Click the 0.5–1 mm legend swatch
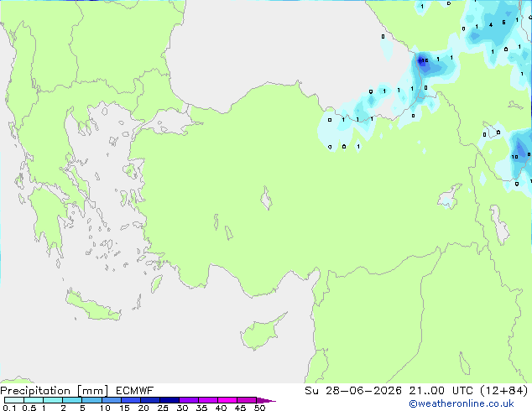The height and width of the screenshot is (411, 532). (34, 400)
